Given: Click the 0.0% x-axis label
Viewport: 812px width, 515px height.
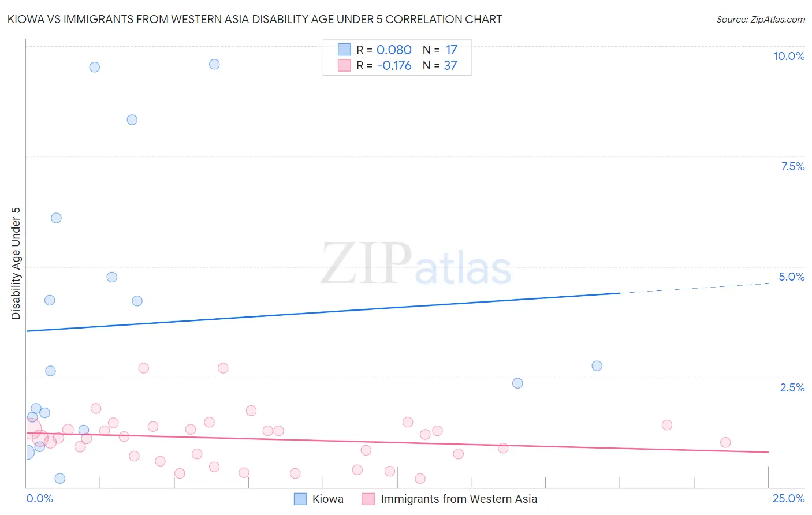Looking at the screenshot, I should tap(39, 498).
